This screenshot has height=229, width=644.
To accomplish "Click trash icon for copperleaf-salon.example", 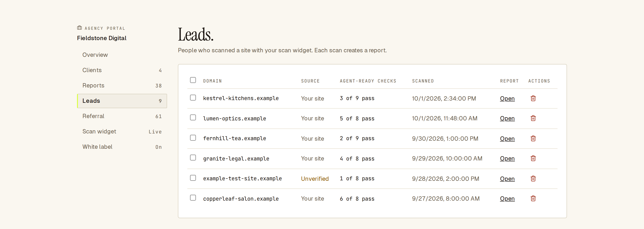I will tap(533, 199).
